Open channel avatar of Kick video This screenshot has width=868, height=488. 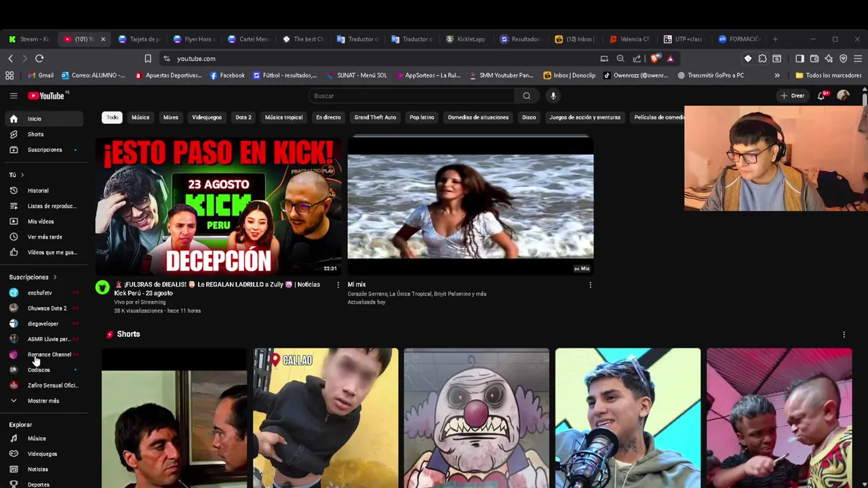102,287
